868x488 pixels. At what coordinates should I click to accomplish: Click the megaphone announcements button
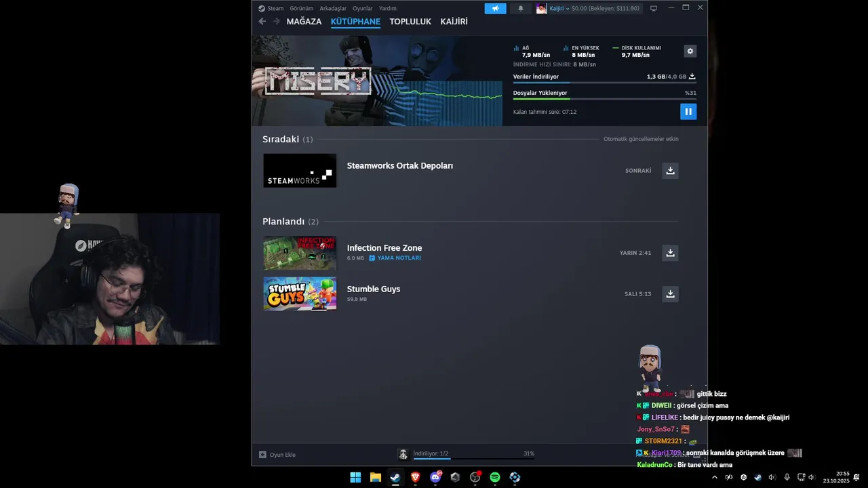495,8
